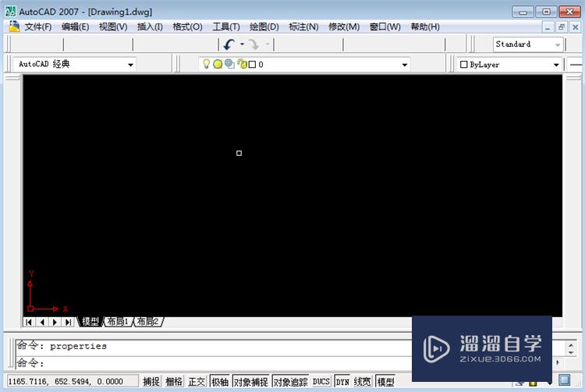Viewport: 585px width, 392px height.
Task: Toggle 对象捕捉 object snap button
Action: pos(250,382)
